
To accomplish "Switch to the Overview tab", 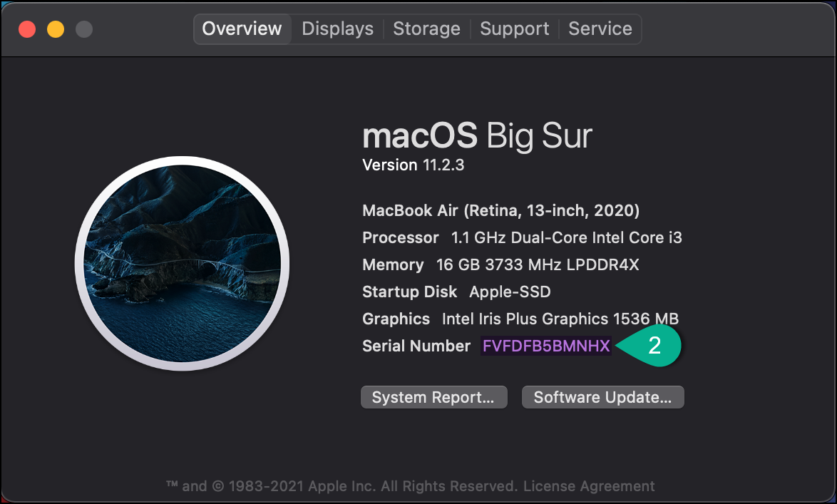I will point(242,29).
